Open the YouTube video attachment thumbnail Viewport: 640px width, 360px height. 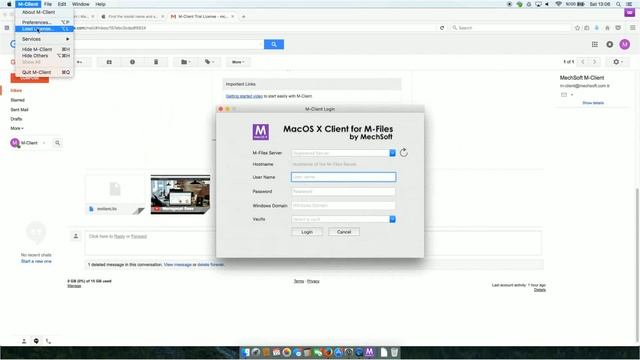[x=180, y=194]
